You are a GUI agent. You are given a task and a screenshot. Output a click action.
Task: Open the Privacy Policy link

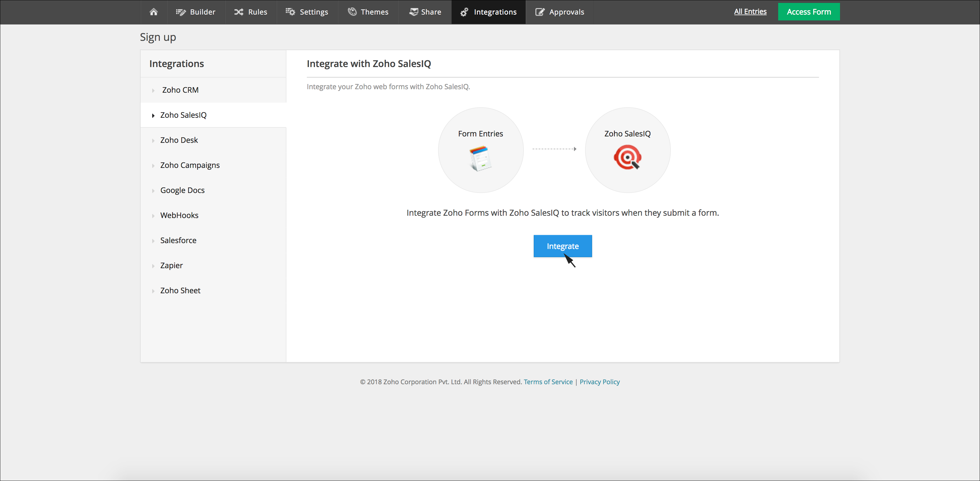pyautogui.click(x=600, y=382)
